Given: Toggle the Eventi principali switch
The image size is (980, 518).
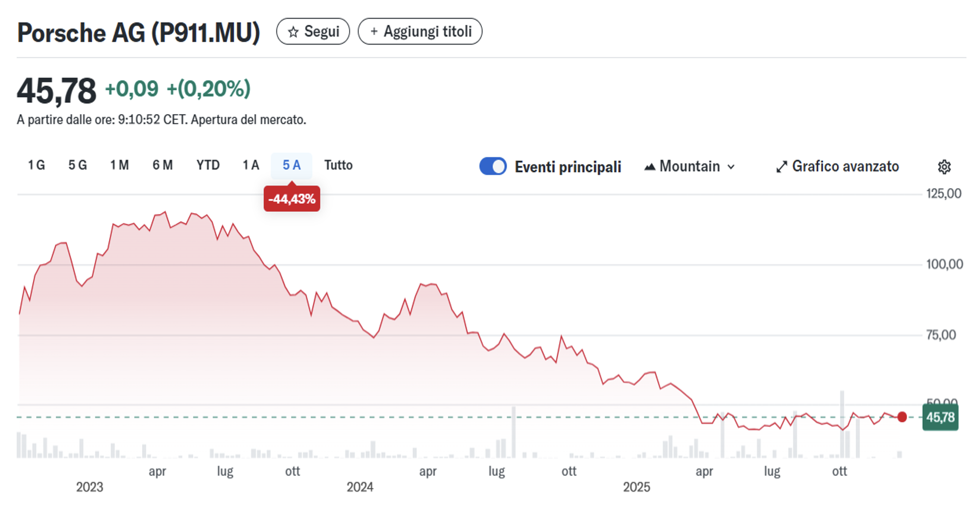Looking at the screenshot, I should click(493, 166).
